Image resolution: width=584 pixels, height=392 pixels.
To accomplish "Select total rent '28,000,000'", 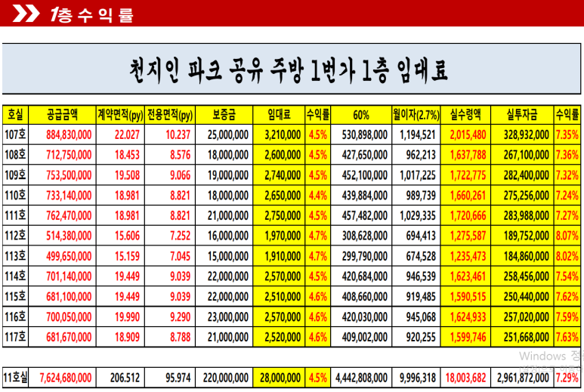I will point(280,378).
